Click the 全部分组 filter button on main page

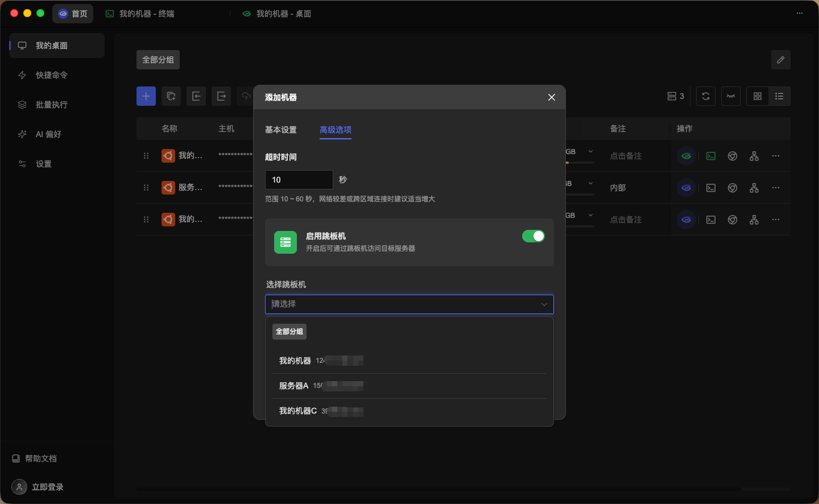tap(158, 60)
